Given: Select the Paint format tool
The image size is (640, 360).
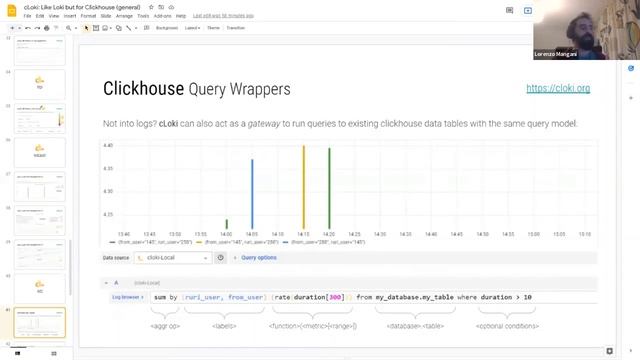Looking at the screenshot, I should coord(56,28).
